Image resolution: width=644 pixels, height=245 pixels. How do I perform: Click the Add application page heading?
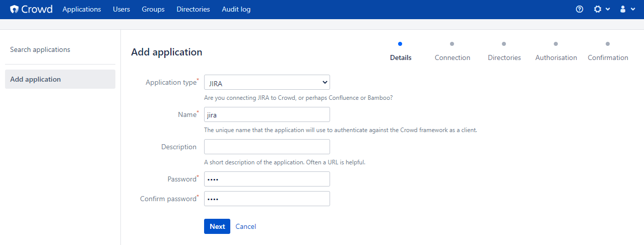tap(167, 52)
